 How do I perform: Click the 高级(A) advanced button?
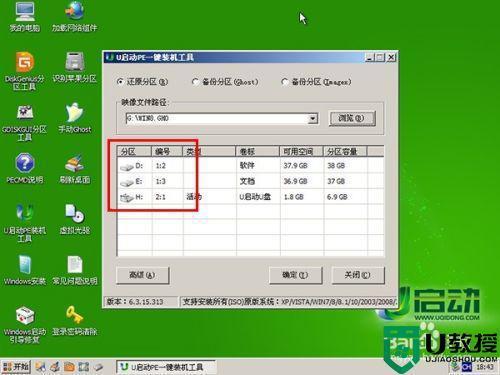click(x=142, y=275)
